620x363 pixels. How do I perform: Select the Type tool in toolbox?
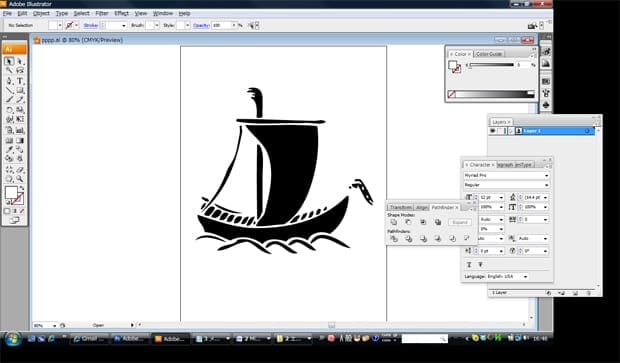tap(20, 81)
